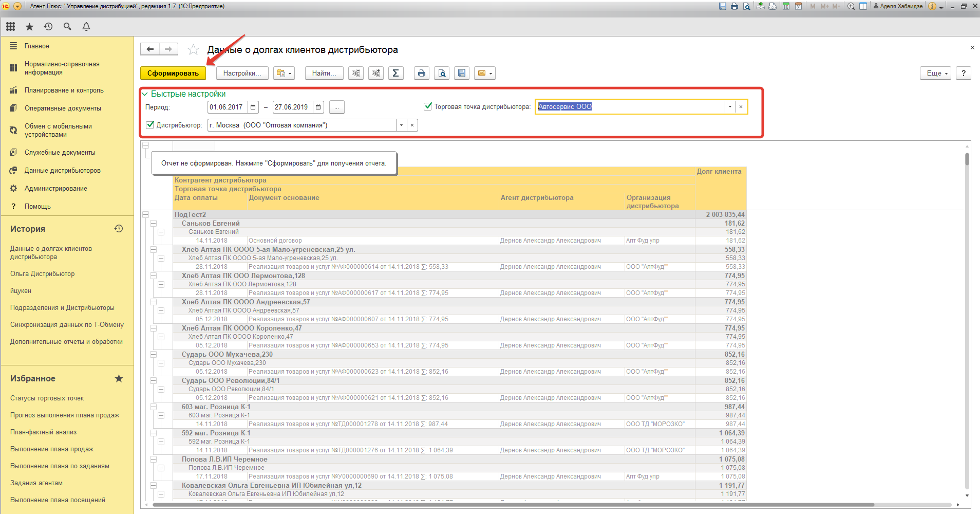The width and height of the screenshot is (980, 514).
Task: Open the report variants dropdown button
Action: pos(284,73)
